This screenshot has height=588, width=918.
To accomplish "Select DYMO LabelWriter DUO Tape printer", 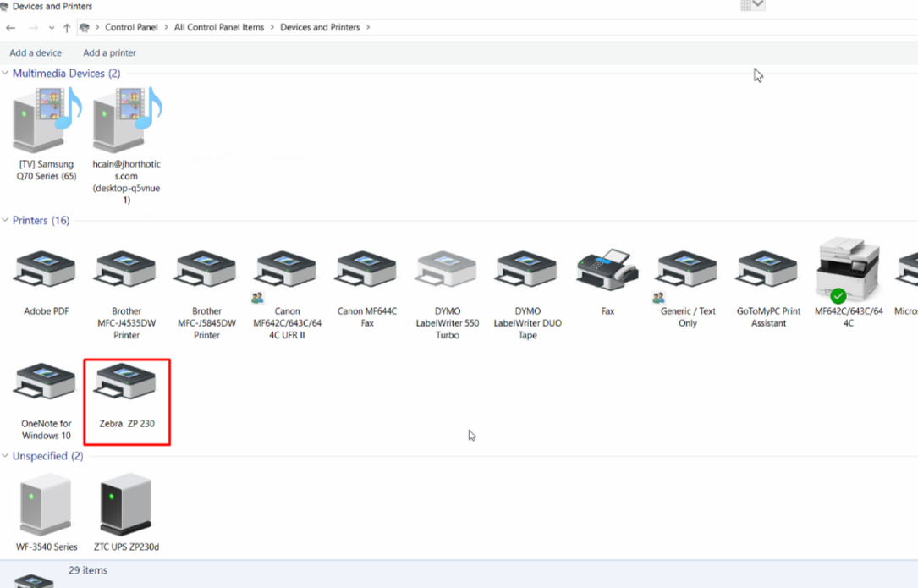I will pyautogui.click(x=527, y=294).
